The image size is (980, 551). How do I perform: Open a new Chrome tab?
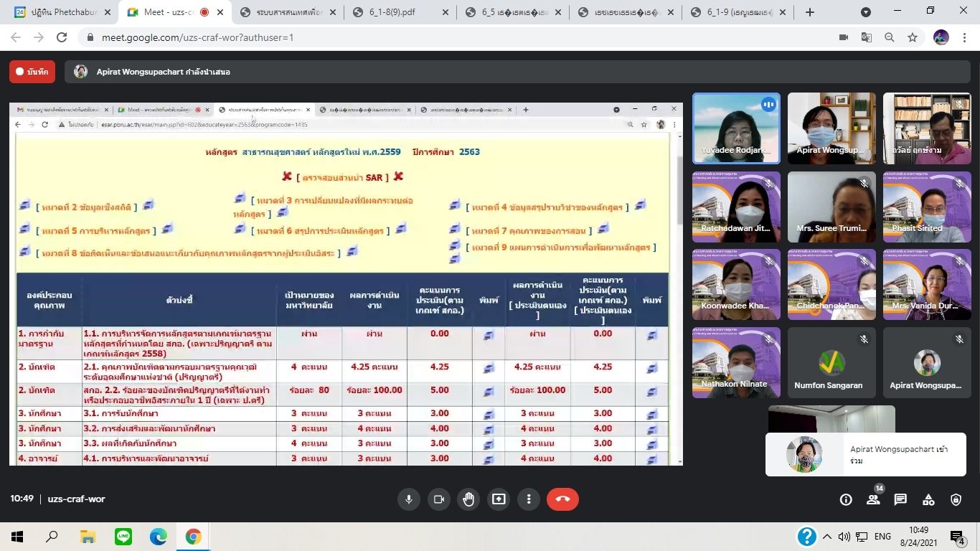[810, 12]
